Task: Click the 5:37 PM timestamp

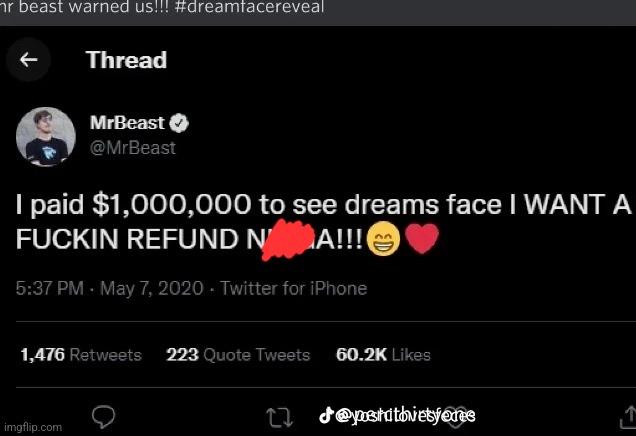Action: tap(51, 289)
